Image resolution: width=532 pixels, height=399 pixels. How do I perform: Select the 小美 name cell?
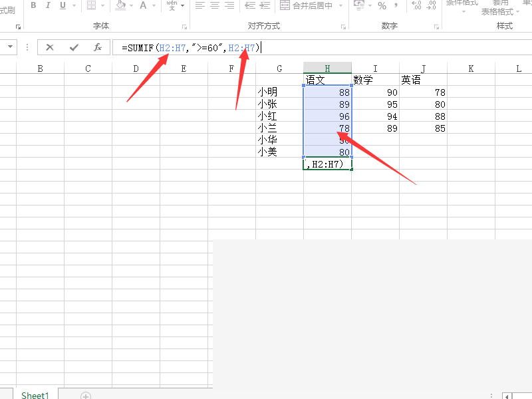pyautogui.click(x=279, y=152)
